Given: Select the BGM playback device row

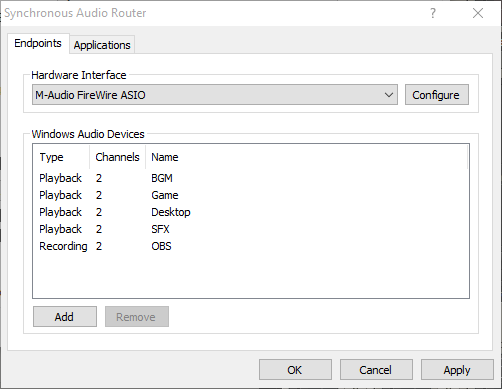Looking at the screenshot, I should coord(250,178).
